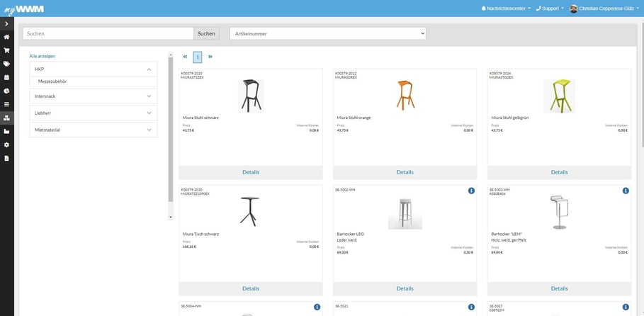Click the orange Miura Stuhl product image
This screenshot has height=316, width=644.
click(x=405, y=96)
